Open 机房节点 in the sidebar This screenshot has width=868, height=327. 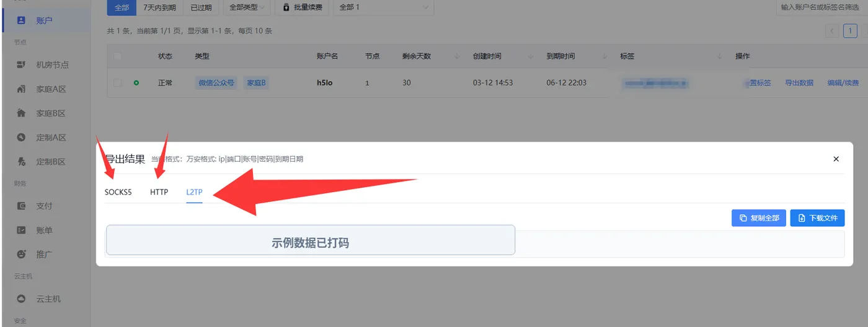tap(46, 64)
